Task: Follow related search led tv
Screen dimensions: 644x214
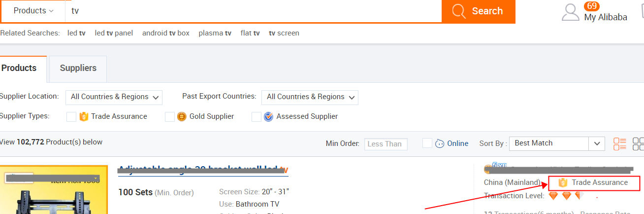Action: point(76,33)
